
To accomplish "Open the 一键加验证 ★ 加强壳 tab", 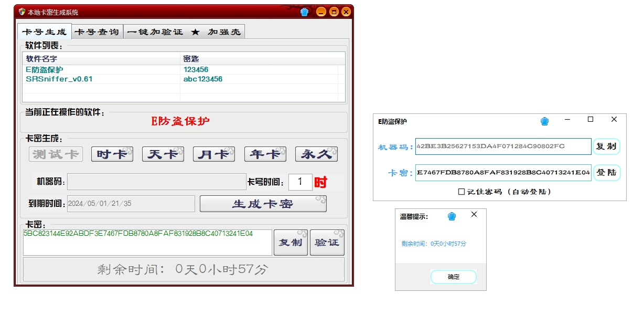I will [184, 32].
